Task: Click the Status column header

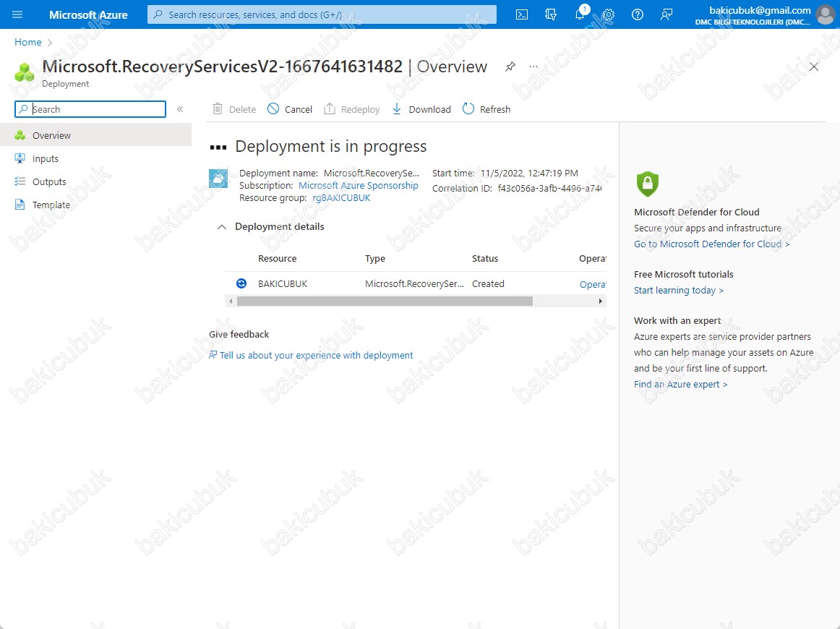Action: click(x=485, y=258)
